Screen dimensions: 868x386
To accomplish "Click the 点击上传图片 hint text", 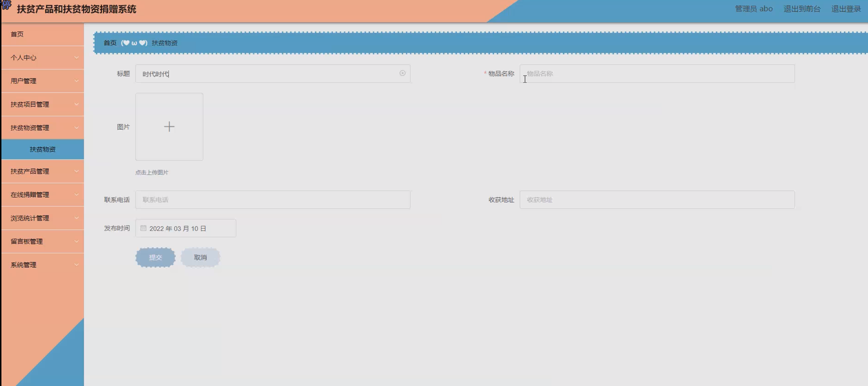I will click(x=152, y=172).
